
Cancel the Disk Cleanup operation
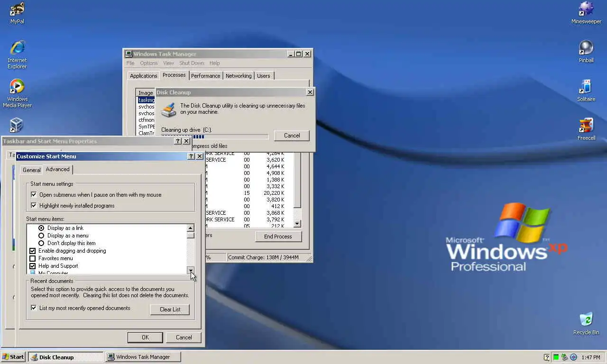pos(292,136)
